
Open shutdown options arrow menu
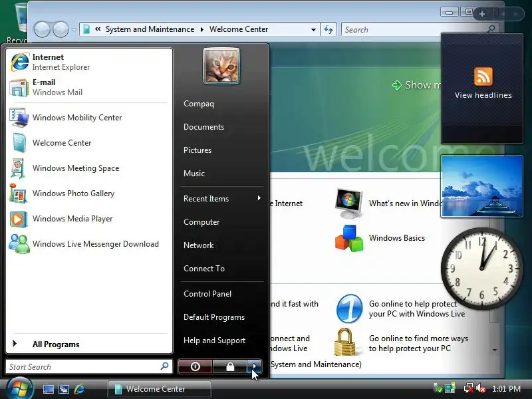[x=255, y=366]
